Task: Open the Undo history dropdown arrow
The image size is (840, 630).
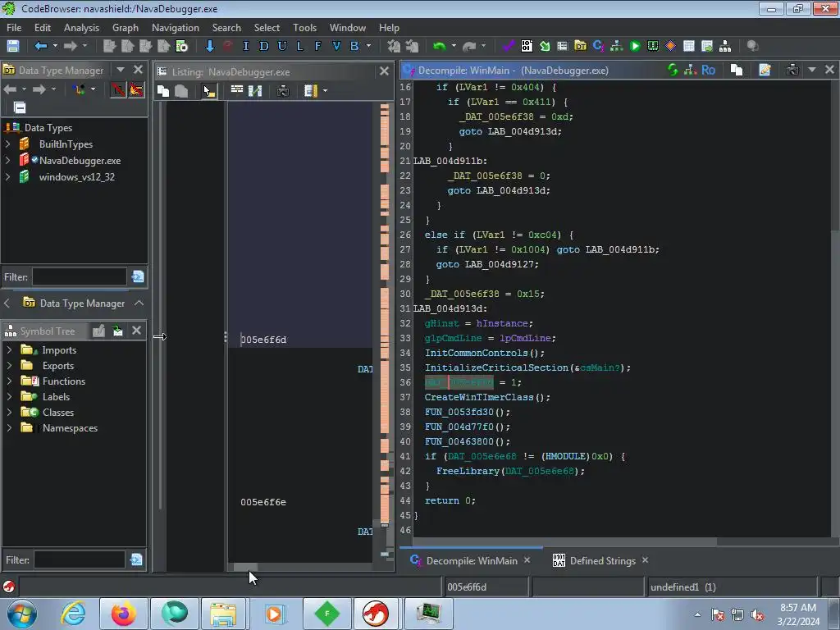Action: (x=454, y=46)
